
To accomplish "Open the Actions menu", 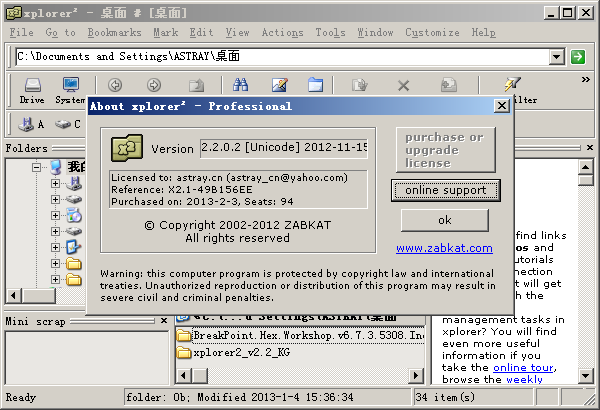I will click(x=282, y=33).
